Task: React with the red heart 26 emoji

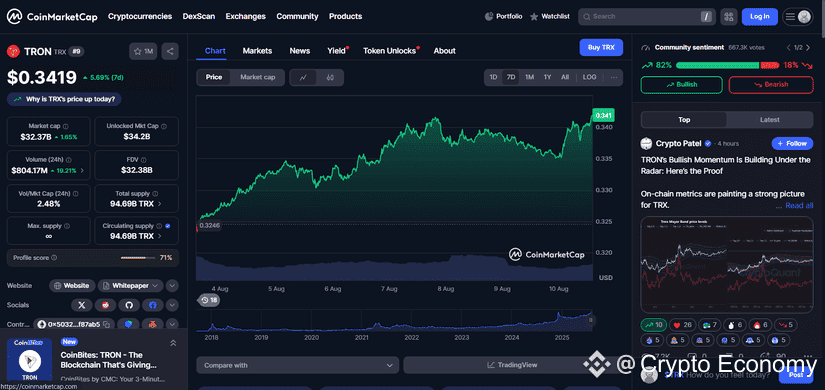Action: tap(681, 325)
